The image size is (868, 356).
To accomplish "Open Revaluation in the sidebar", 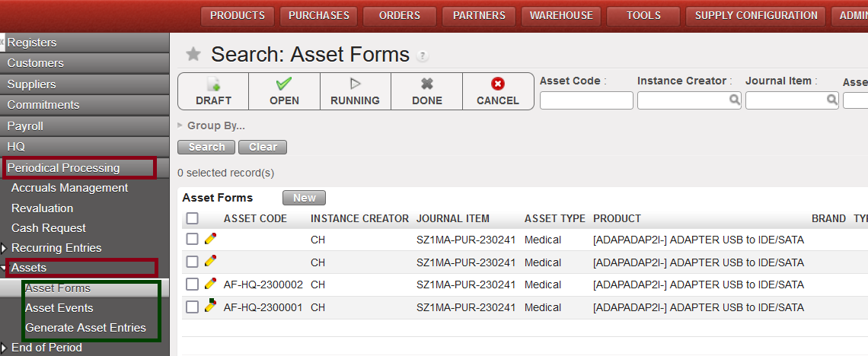I will tap(42, 208).
